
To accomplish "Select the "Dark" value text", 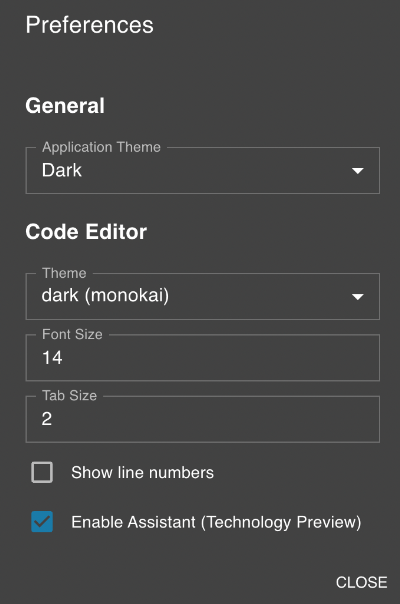I will (x=62, y=170).
